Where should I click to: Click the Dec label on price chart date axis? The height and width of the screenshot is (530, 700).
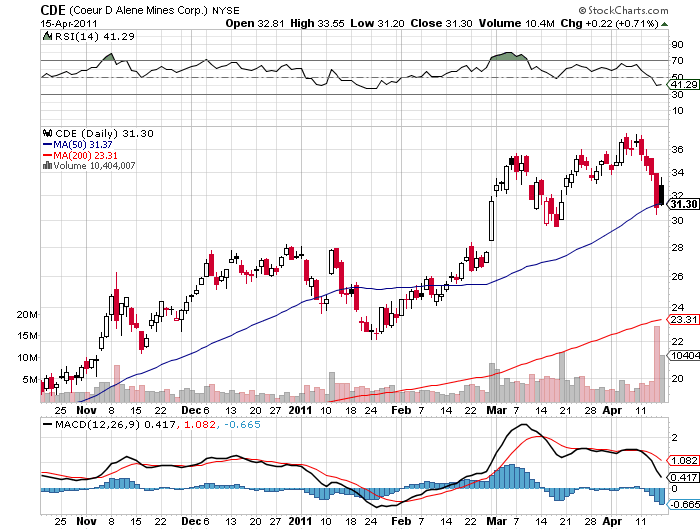pyautogui.click(x=191, y=410)
